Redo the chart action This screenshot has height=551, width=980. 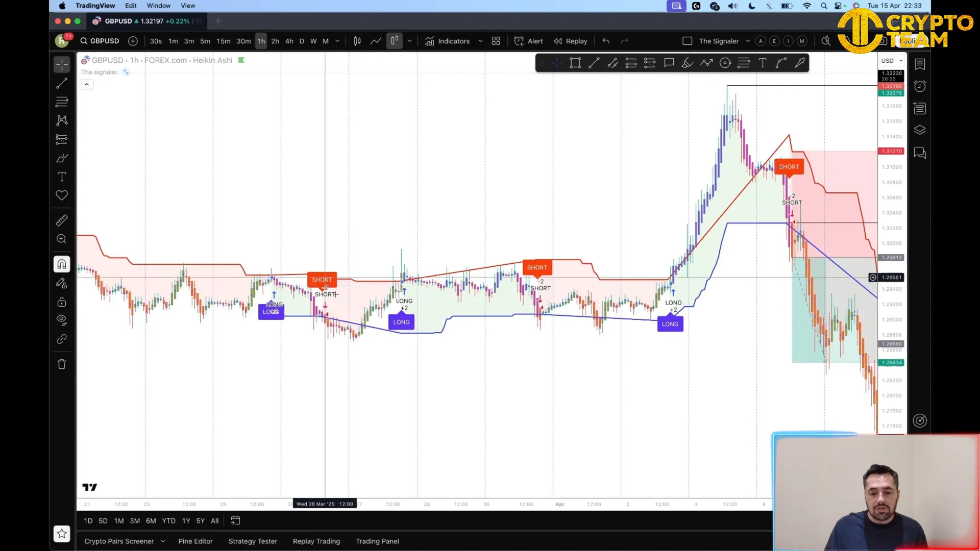click(x=624, y=41)
